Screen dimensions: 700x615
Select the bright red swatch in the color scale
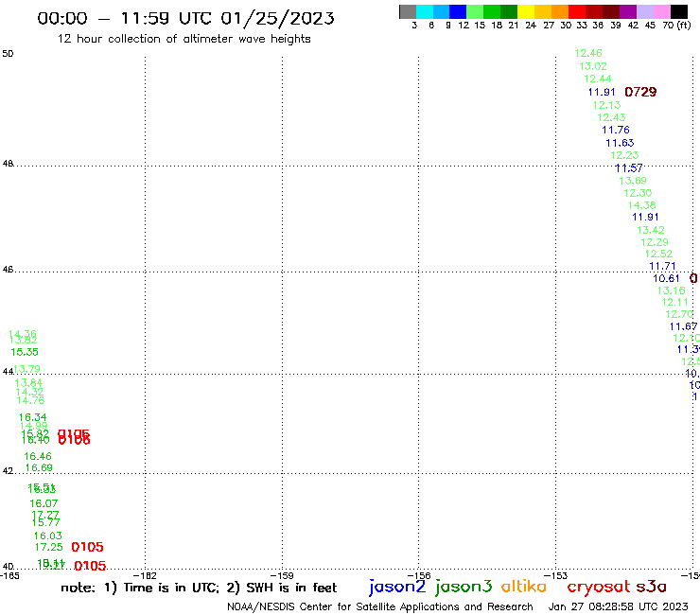click(x=577, y=11)
